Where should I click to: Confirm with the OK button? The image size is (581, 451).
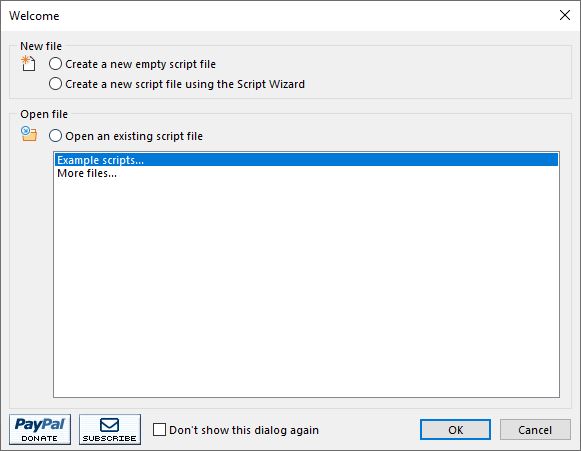pos(455,430)
